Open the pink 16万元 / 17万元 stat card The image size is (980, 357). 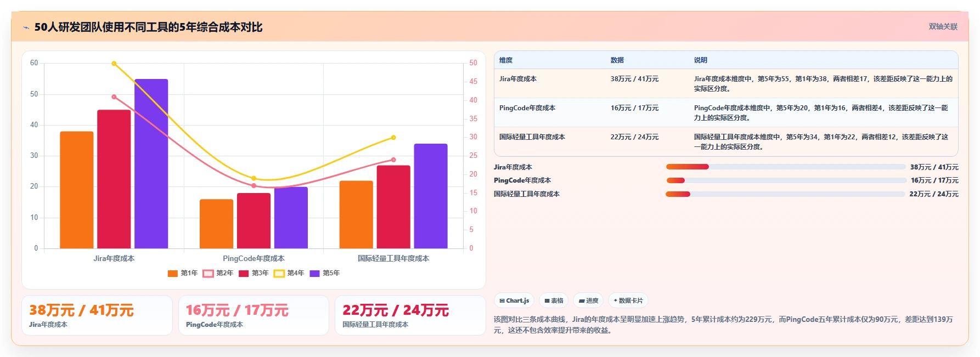[254, 315]
